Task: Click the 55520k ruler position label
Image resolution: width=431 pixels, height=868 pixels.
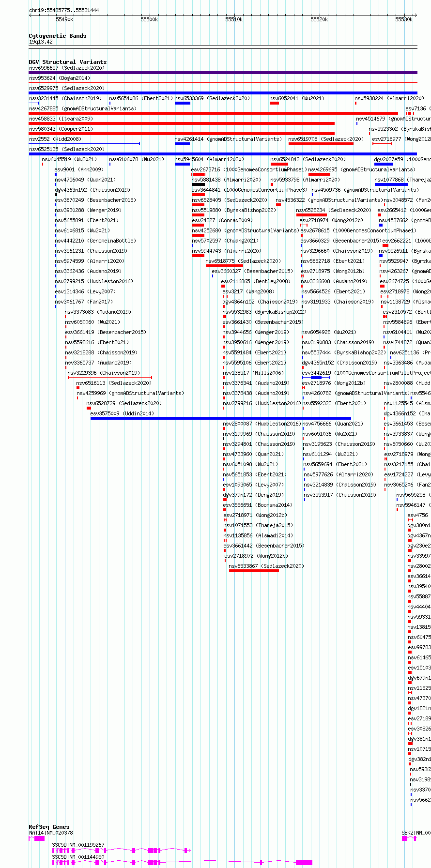Action: 319,19
